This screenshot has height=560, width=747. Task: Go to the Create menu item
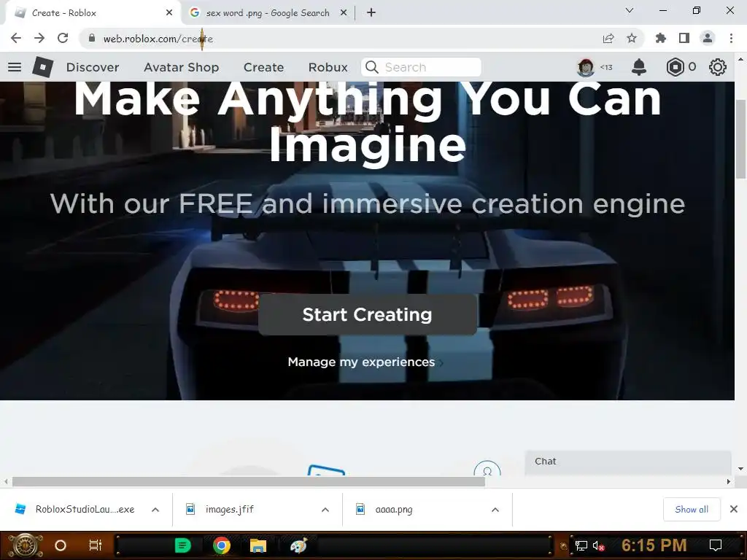click(x=263, y=68)
